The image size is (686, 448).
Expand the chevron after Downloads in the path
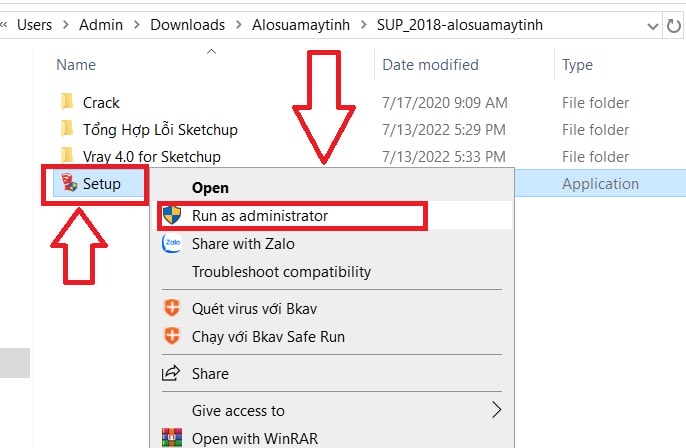[239, 25]
